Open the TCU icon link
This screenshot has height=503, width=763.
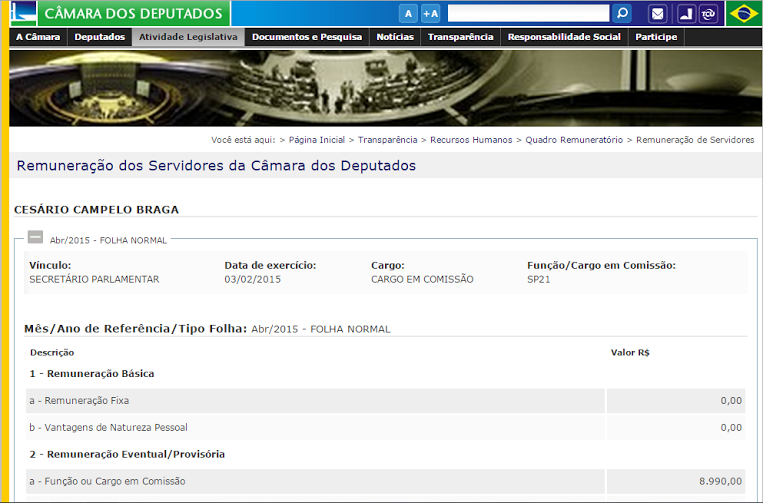(708, 14)
